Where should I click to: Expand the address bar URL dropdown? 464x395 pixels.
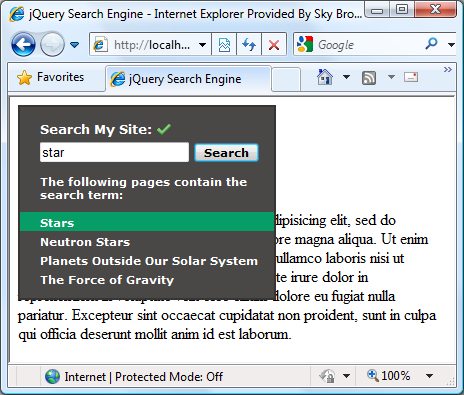[202, 45]
